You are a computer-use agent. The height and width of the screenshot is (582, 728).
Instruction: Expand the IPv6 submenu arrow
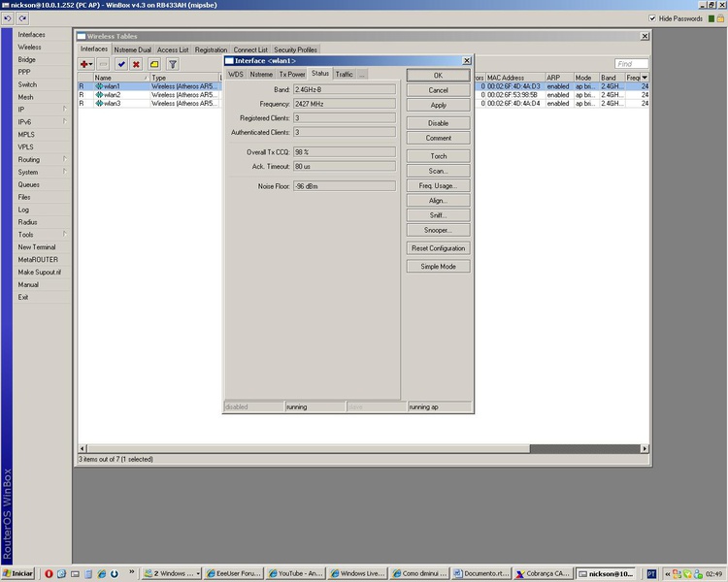coord(64,121)
